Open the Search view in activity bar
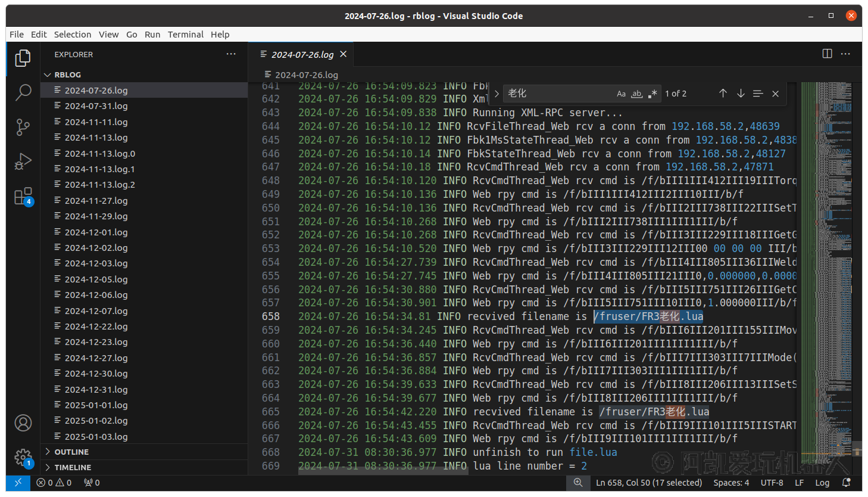The image size is (868, 497). 23,92
